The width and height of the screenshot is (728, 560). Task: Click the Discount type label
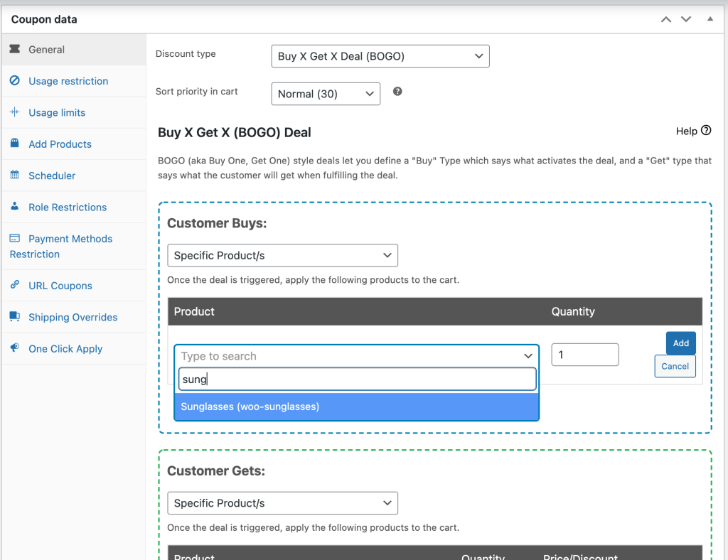(x=186, y=54)
